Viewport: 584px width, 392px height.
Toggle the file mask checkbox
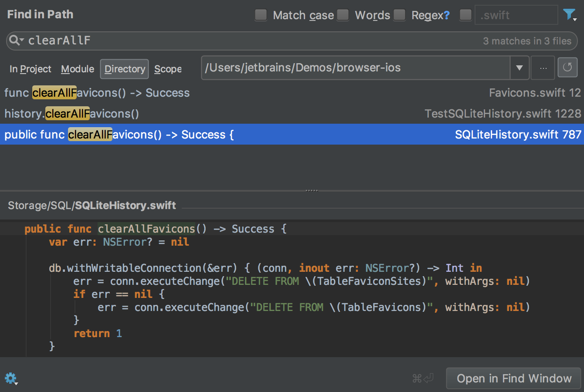tap(465, 15)
